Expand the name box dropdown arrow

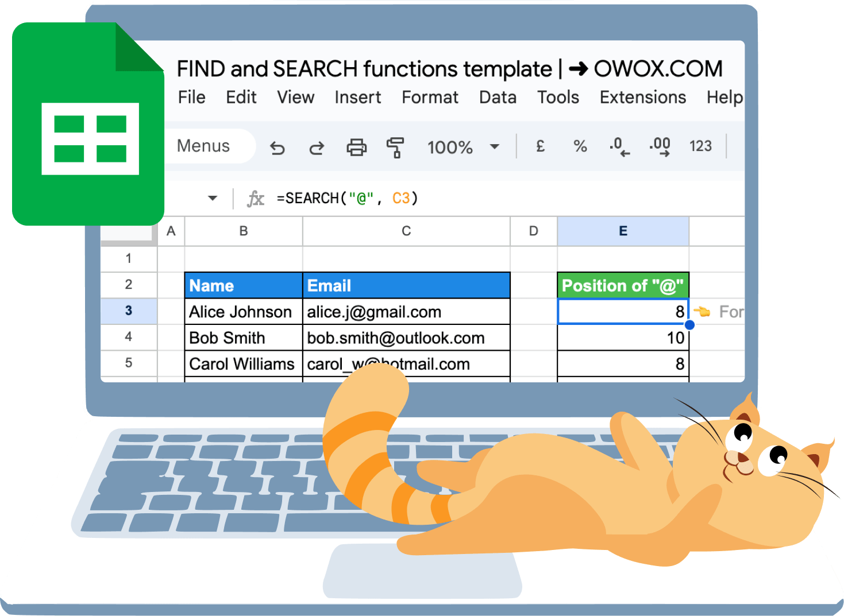click(x=213, y=198)
